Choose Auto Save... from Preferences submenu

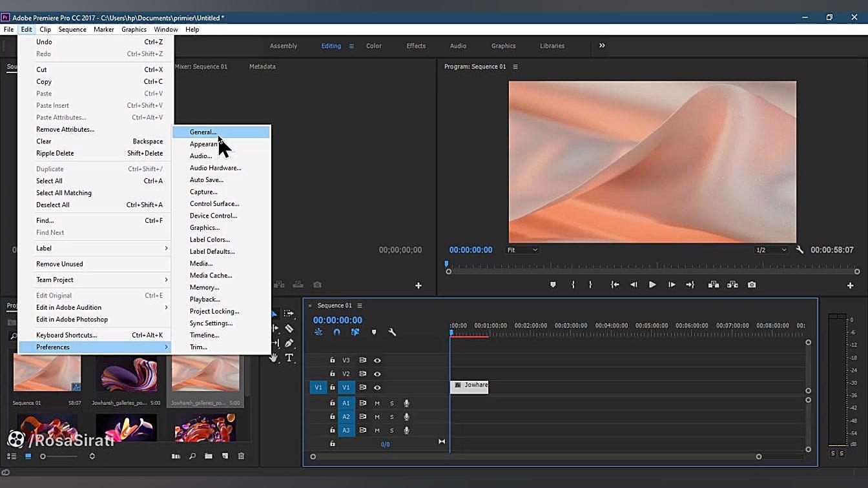pyautogui.click(x=206, y=180)
